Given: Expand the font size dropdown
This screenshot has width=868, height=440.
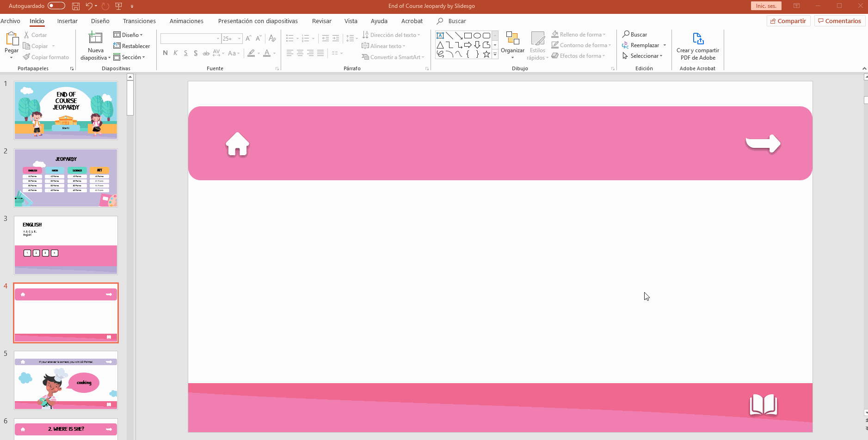Looking at the screenshot, I should [x=239, y=39].
